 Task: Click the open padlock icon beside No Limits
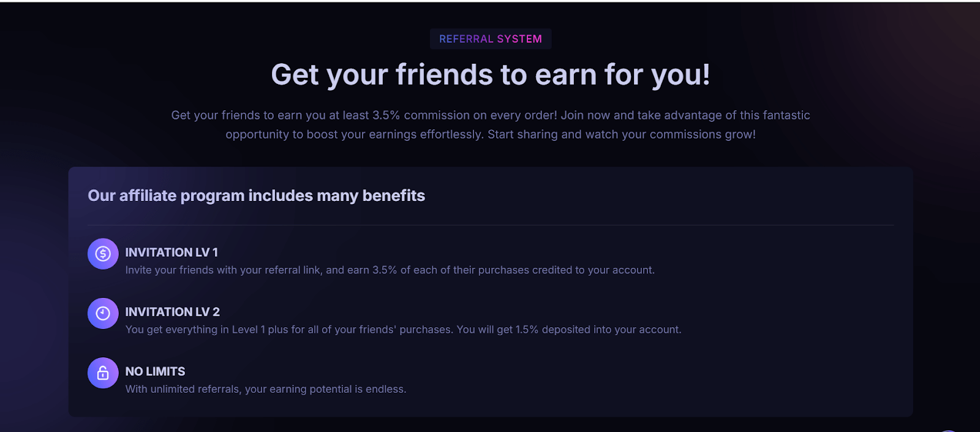click(103, 373)
